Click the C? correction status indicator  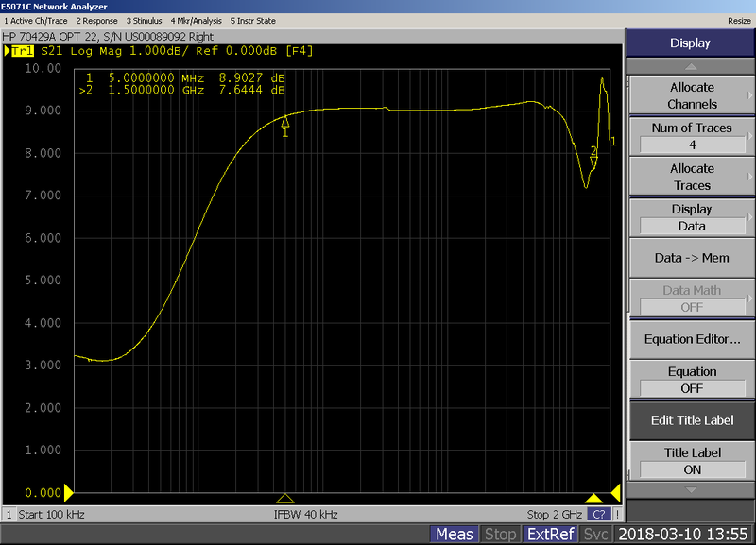(598, 515)
